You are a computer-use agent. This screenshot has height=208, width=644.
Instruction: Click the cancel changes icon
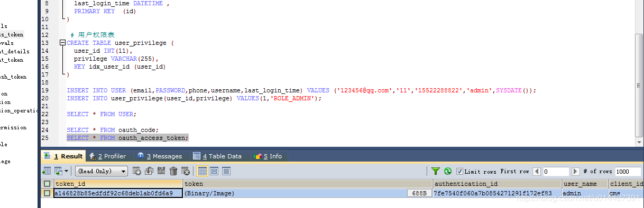coord(186,171)
